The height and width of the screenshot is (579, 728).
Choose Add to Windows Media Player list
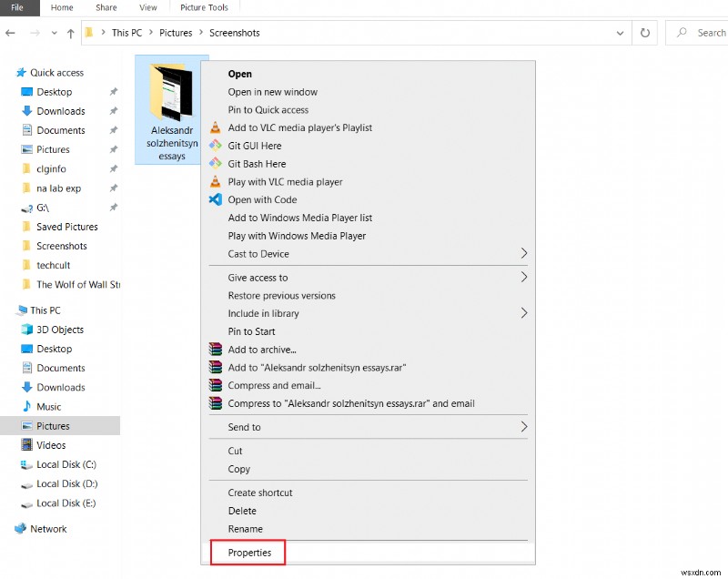[x=300, y=218]
